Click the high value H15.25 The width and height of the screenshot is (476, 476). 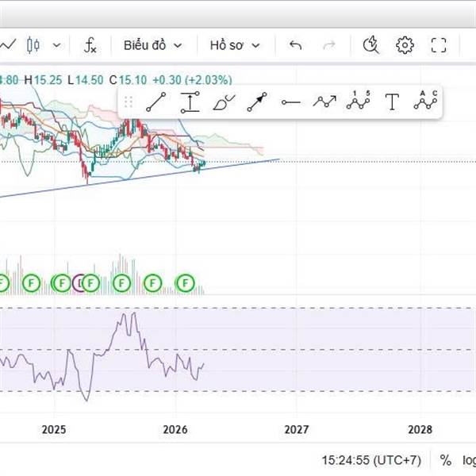[43, 80]
